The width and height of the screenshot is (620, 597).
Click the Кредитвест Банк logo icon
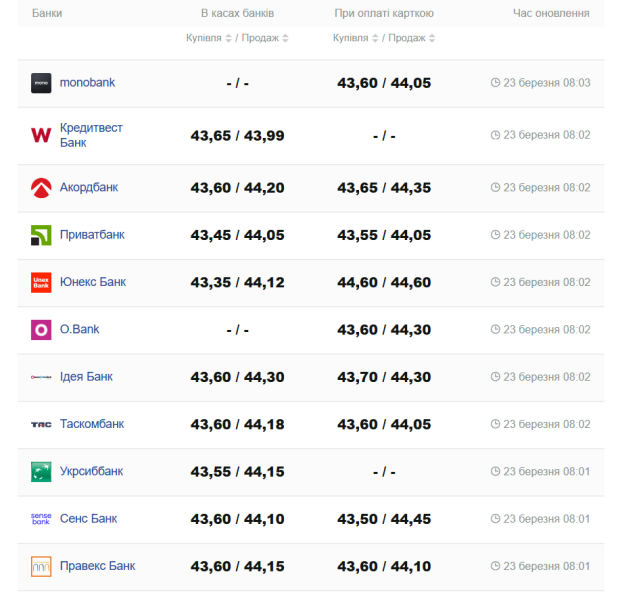41,135
